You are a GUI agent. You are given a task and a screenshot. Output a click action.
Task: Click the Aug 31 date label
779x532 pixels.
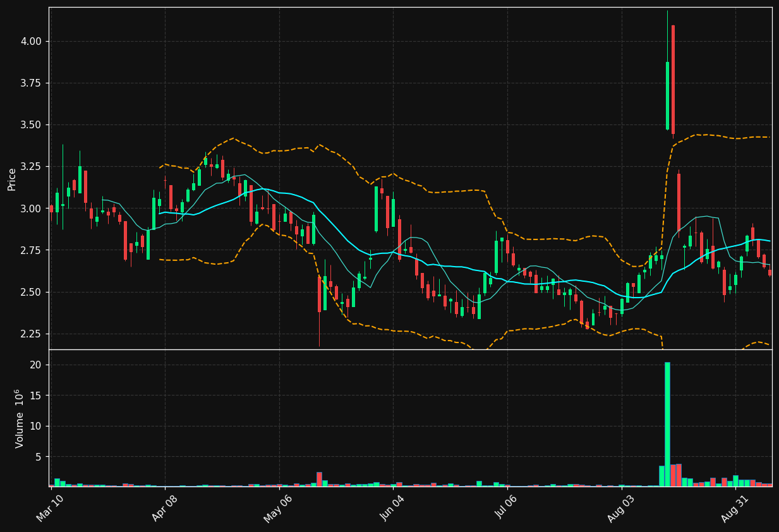734,510
